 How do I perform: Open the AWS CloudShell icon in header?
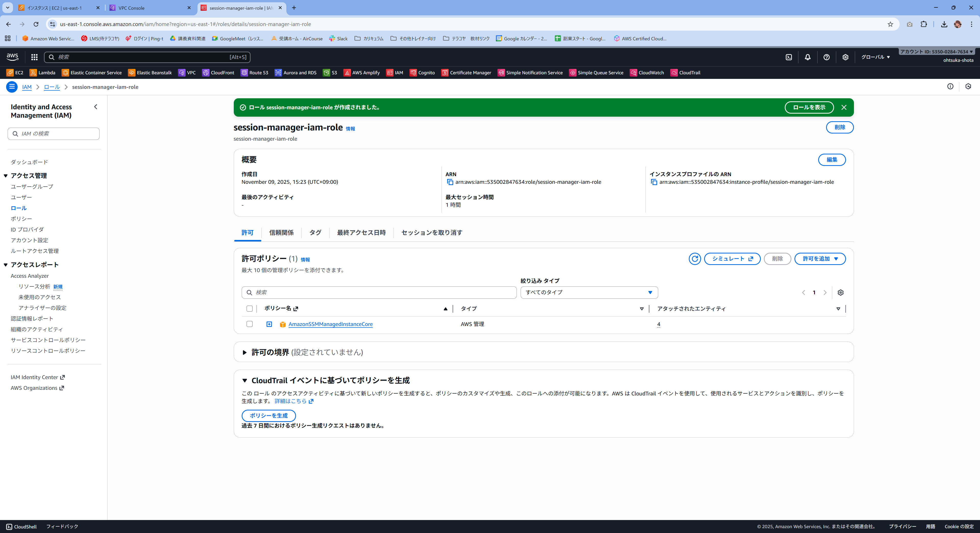click(x=789, y=57)
